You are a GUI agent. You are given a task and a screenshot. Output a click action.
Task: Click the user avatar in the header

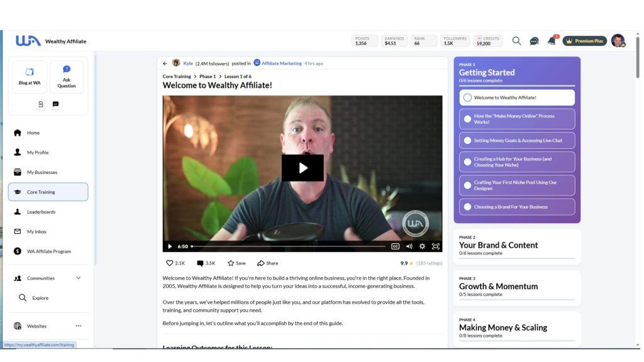click(618, 41)
